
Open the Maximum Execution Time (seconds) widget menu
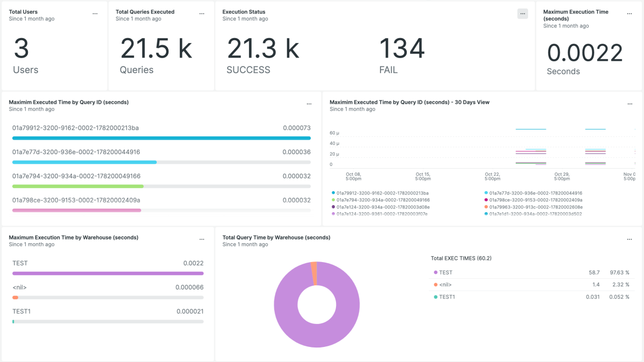[630, 14]
